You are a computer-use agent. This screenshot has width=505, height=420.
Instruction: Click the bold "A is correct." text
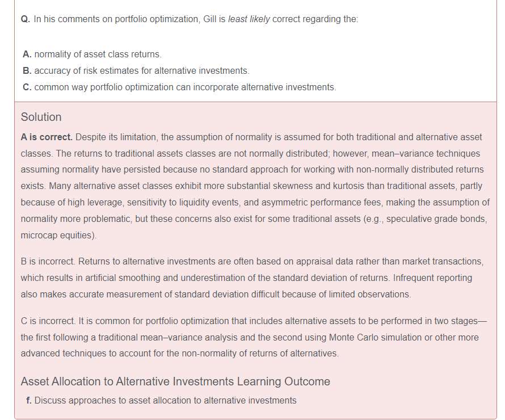coord(47,137)
